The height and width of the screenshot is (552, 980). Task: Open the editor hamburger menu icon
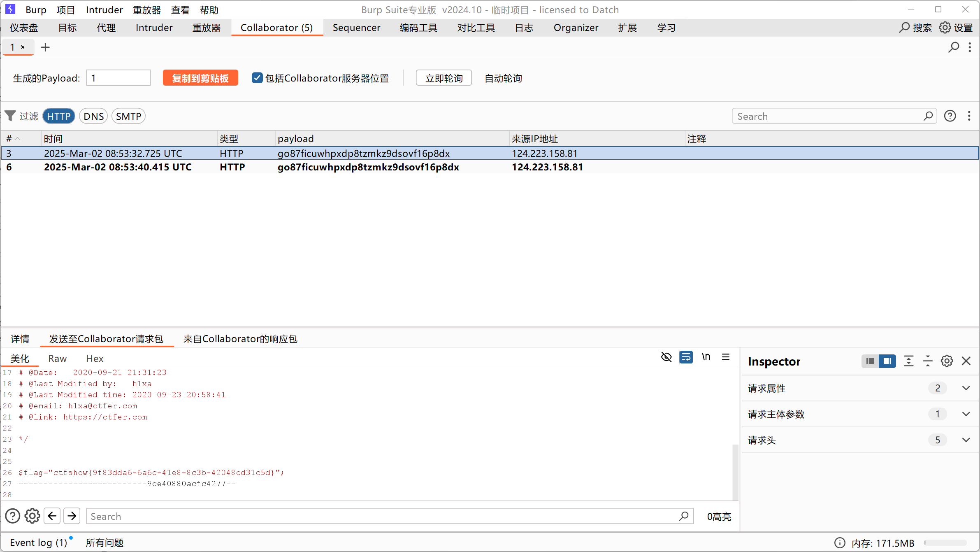(x=726, y=357)
